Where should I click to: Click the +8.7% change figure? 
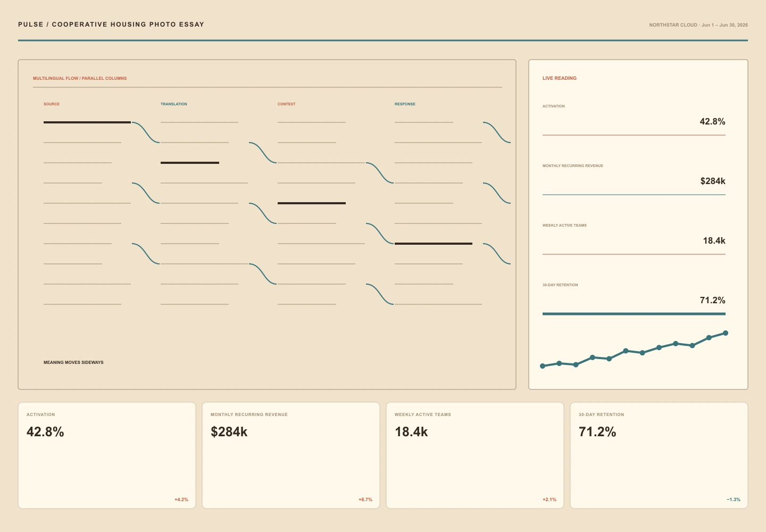coord(365,500)
